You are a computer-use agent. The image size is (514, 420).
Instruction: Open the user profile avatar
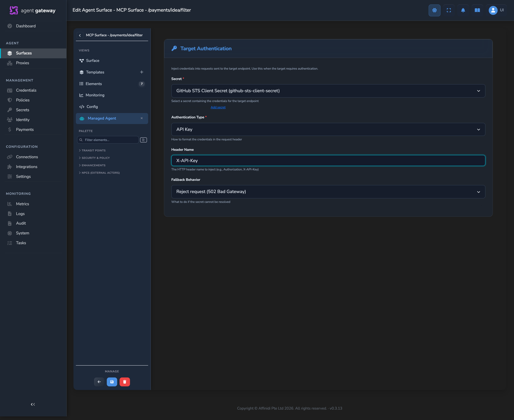493,10
